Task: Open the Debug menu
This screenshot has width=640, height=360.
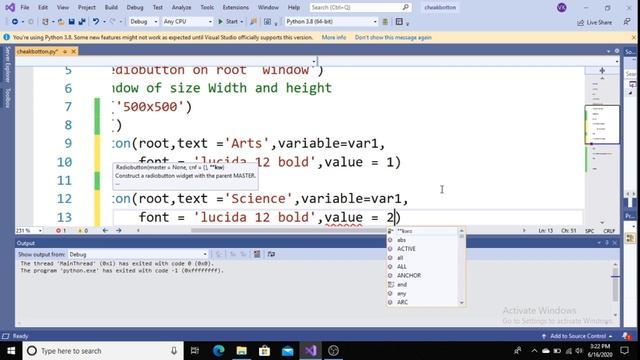Action: [135, 7]
